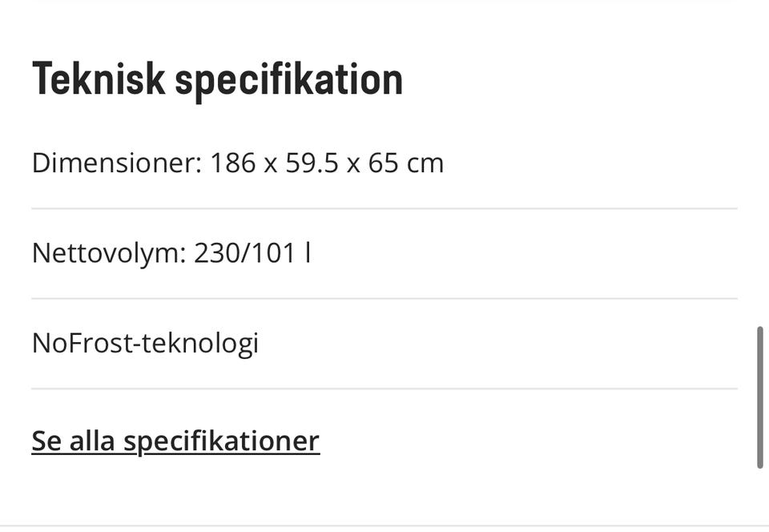
Task: Click the "NoFrost-teknologi" specification row
Action: (145, 343)
